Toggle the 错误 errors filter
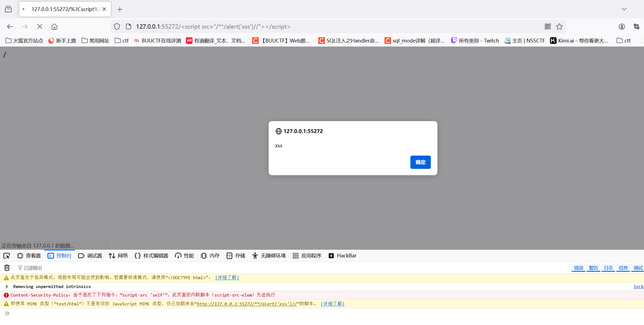 click(578, 268)
